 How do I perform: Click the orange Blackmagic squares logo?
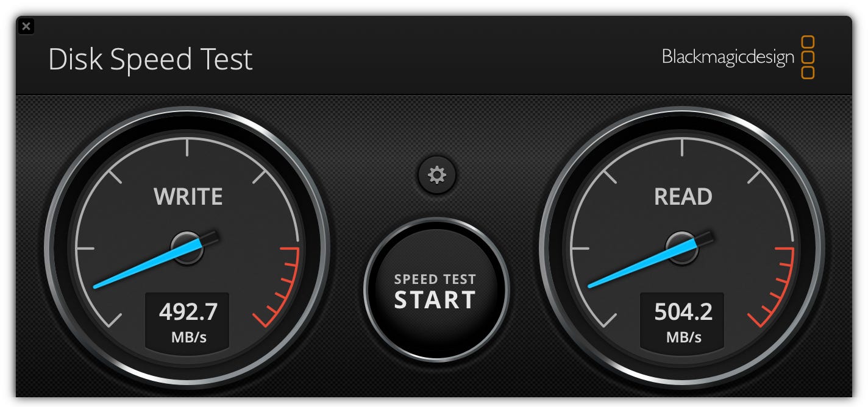(807, 57)
